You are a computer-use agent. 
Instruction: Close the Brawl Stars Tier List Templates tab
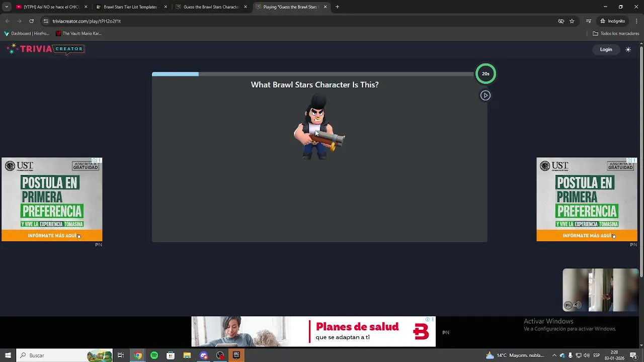[166, 7]
